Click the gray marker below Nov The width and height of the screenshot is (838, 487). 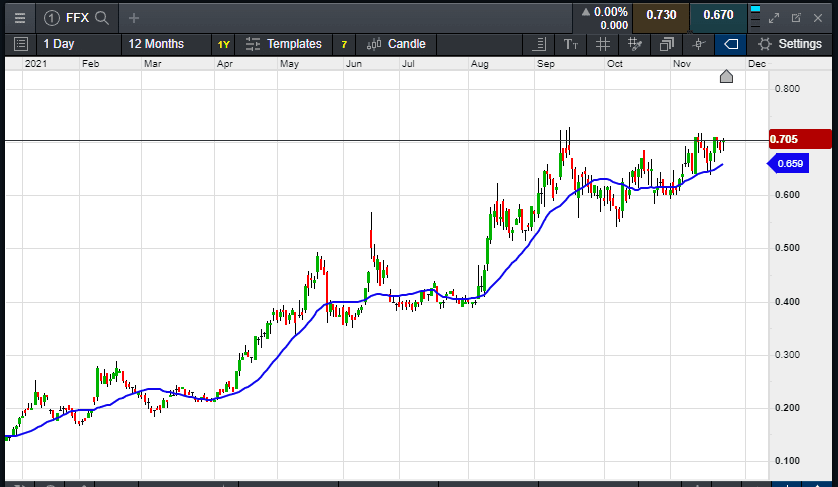pos(727,77)
